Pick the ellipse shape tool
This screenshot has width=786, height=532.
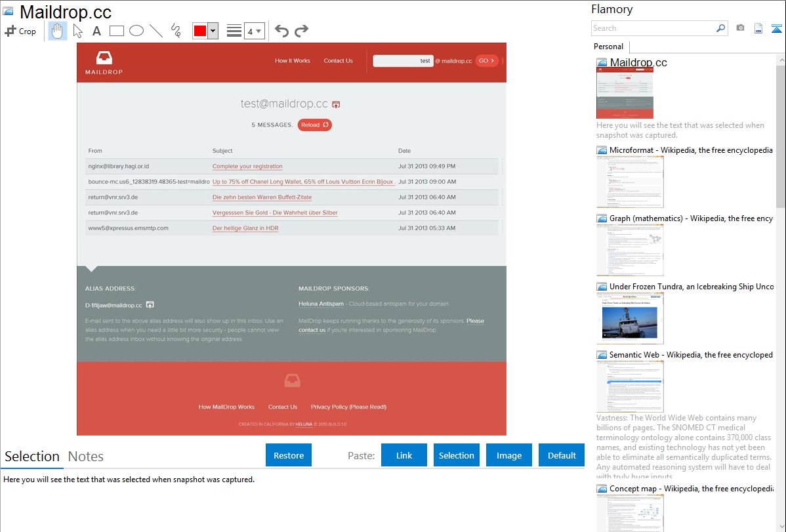[x=136, y=31]
